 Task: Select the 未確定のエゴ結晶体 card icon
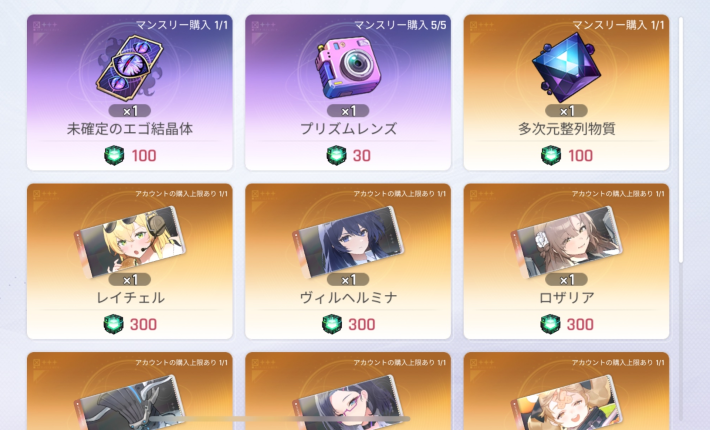130,68
